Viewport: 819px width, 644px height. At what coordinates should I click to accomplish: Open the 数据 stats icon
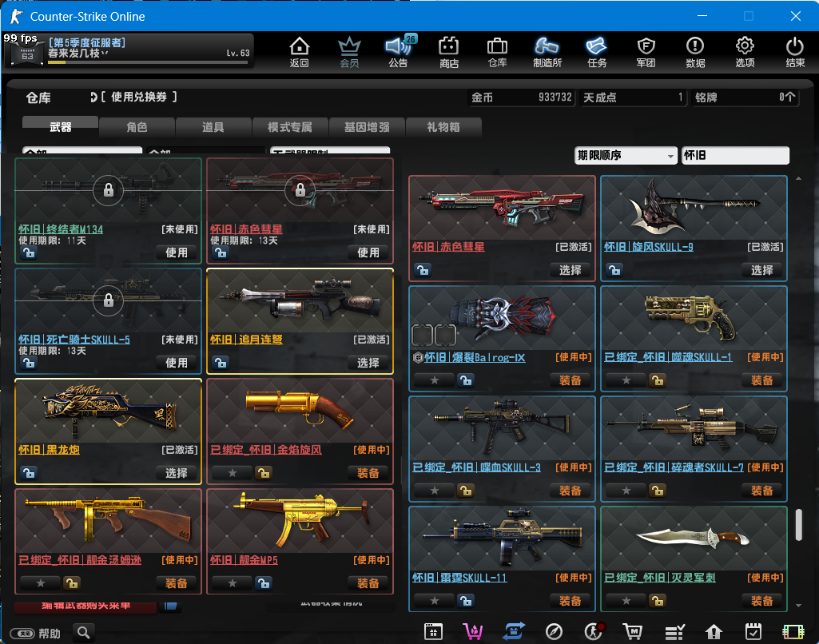click(695, 52)
